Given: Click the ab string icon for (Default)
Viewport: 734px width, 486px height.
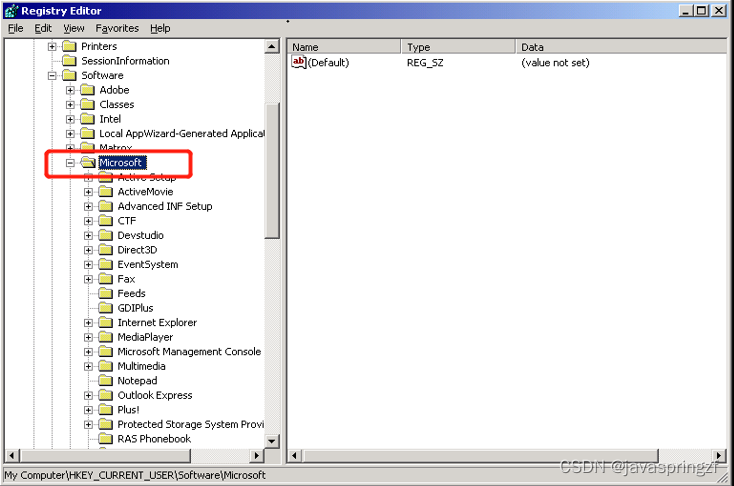Looking at the screenshot, I should (298, 61).
